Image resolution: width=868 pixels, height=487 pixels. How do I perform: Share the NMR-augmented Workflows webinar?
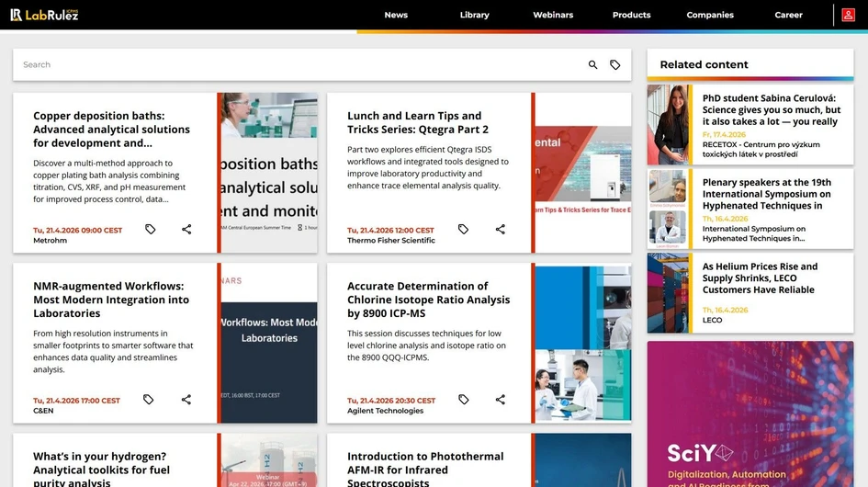click(186, 400)
